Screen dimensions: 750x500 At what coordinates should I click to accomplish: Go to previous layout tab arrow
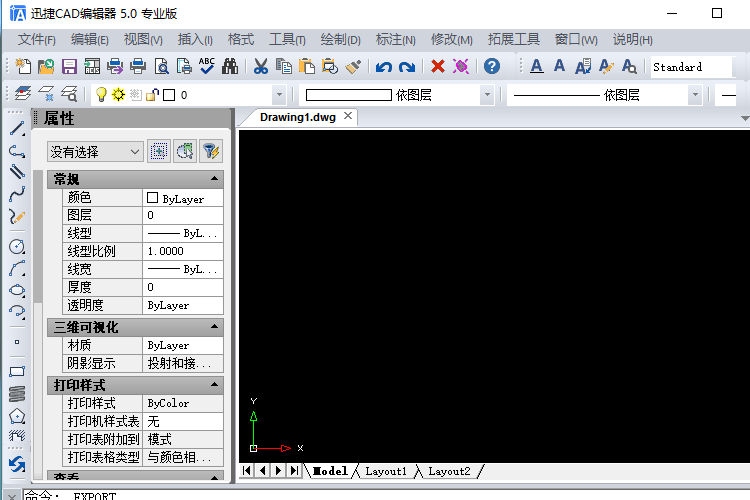tap(263, 470)
